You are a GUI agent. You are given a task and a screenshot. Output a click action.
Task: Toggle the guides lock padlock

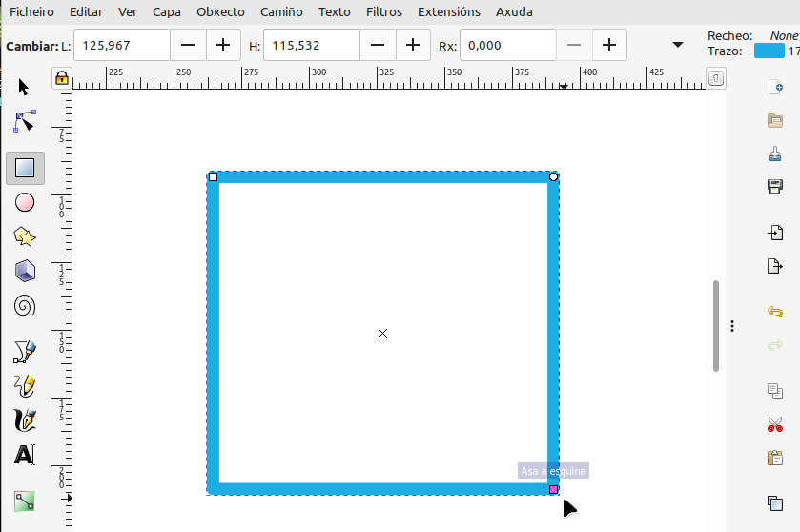click(x=62, y=78)
